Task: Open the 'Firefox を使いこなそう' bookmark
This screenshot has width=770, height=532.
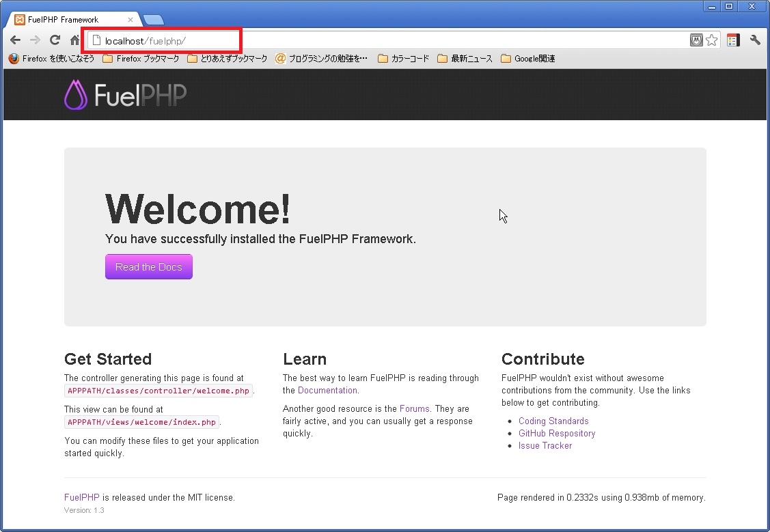Action: click(51, 59)
